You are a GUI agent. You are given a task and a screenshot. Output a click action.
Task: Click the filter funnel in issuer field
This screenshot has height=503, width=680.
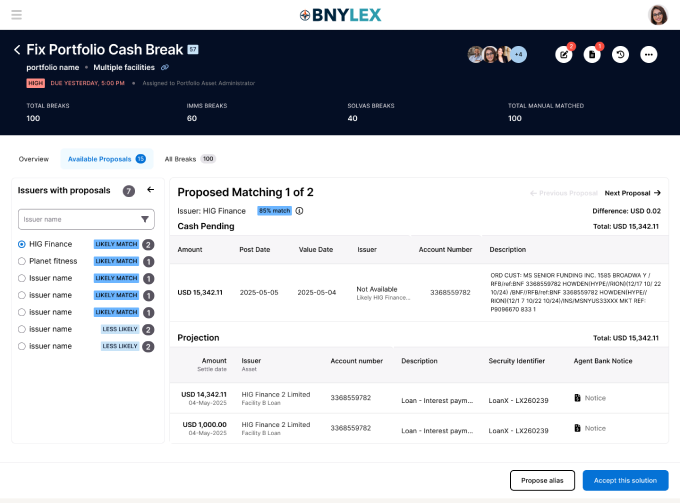point(145,219)
